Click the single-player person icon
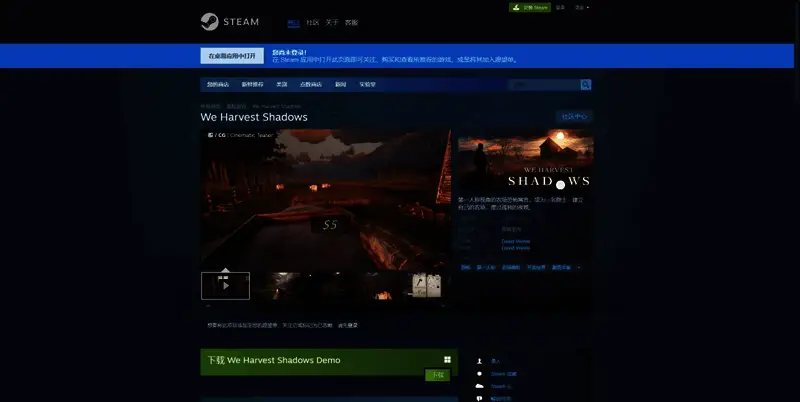 click(480, 360)
